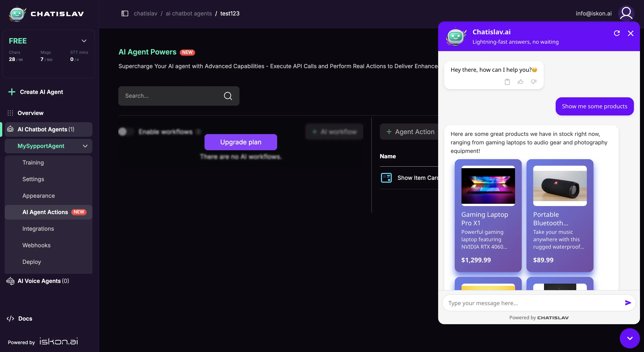This screenshot has width=644, height=352.
Task: Copy the greeting message in chat
Action: pyautogui.click(x=507, y=82)
